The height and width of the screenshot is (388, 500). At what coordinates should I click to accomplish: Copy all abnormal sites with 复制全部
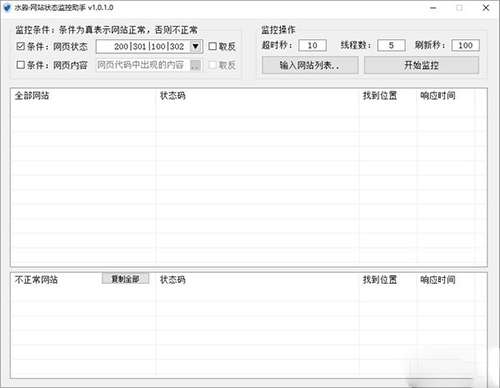125,279
